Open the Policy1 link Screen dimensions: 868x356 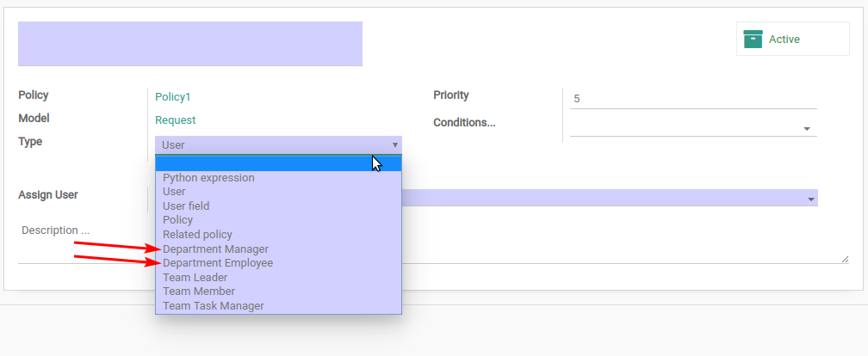click(173, 96)
